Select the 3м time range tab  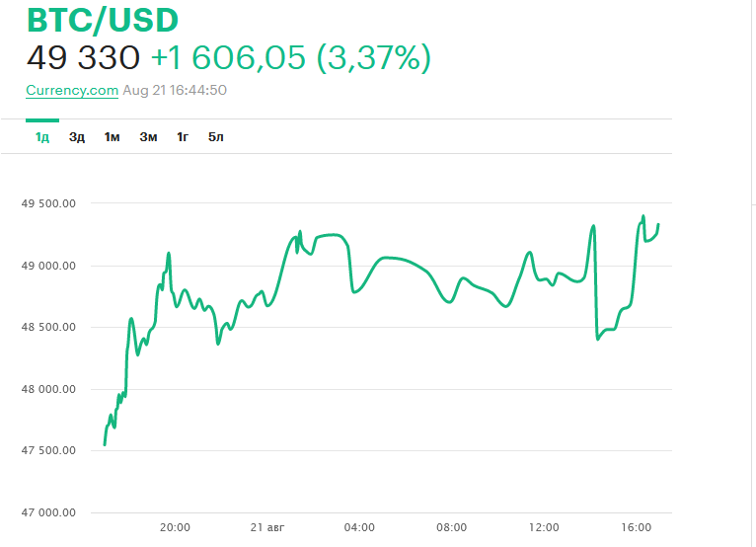pyautogui.click(x=148, y=137)
